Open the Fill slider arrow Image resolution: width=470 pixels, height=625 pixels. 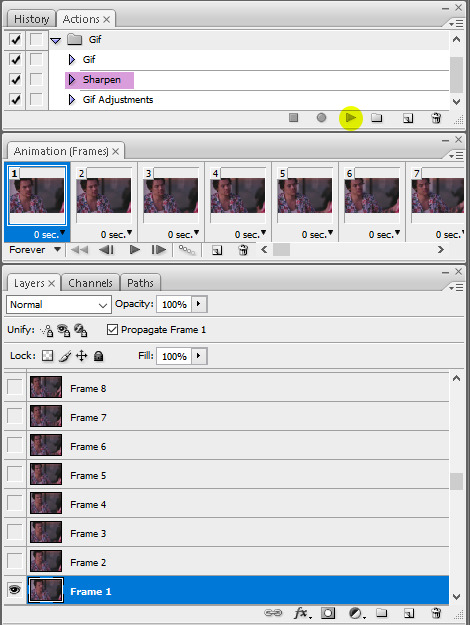199,356
